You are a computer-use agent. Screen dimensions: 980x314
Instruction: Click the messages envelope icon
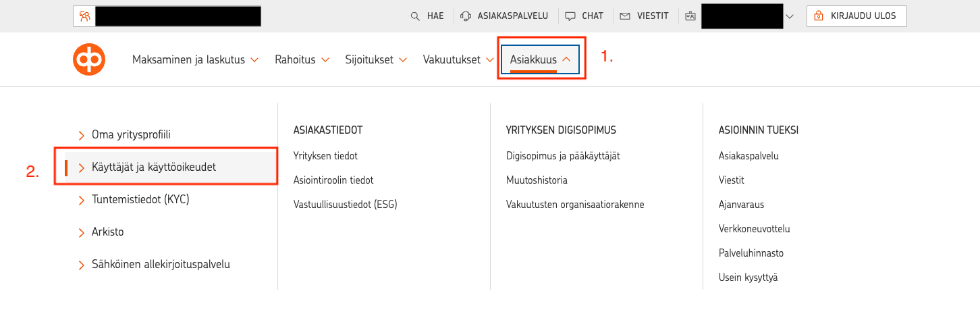[625, 16]
